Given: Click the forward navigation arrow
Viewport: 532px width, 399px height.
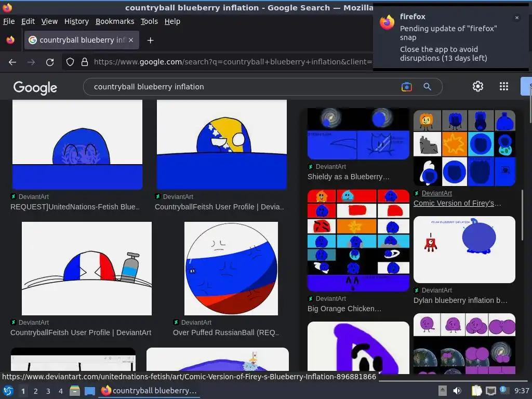Looking at the screenshot, I should pyautogui.click(x=31, y=62).
